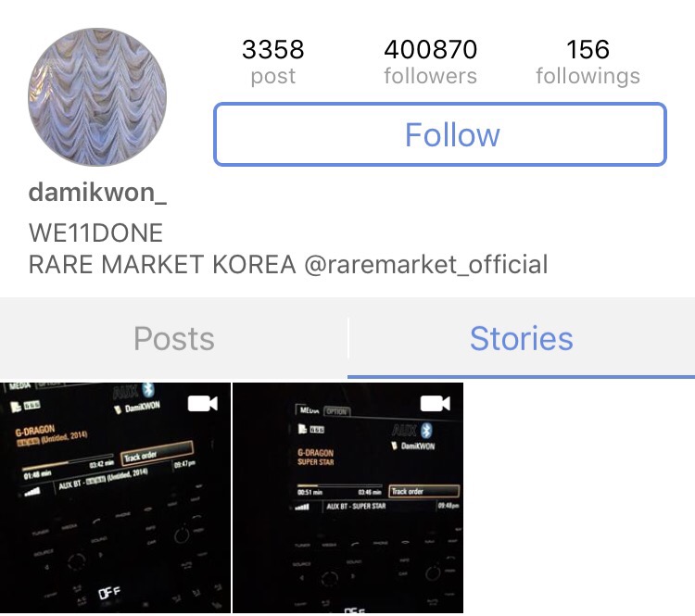695x616 pixels.
Task: Follow the damikwon_ account
Action: [440, 134]
